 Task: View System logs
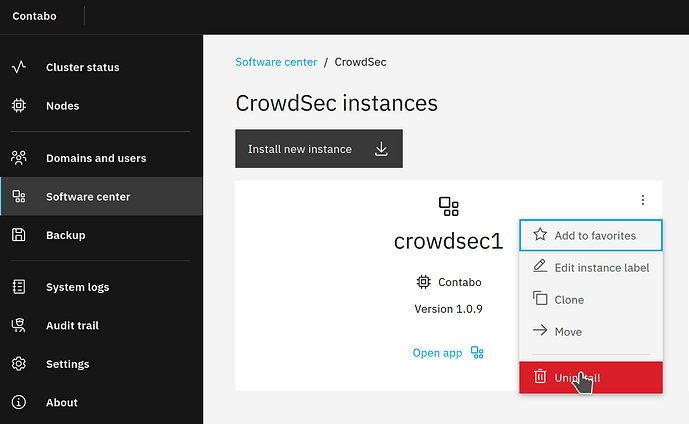tap(102, 286)
